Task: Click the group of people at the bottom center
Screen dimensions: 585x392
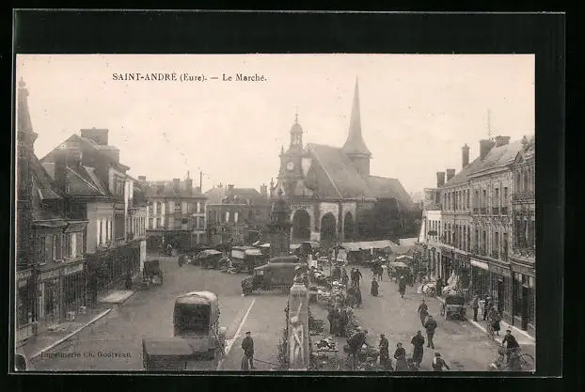Action: click(395, 352)
